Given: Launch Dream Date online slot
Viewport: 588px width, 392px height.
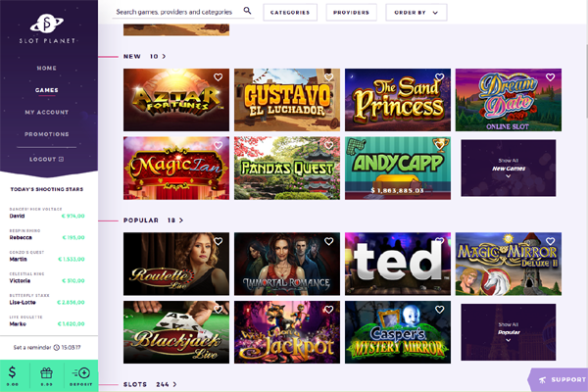Looking at the screenshot, I should tap(508, 100).
